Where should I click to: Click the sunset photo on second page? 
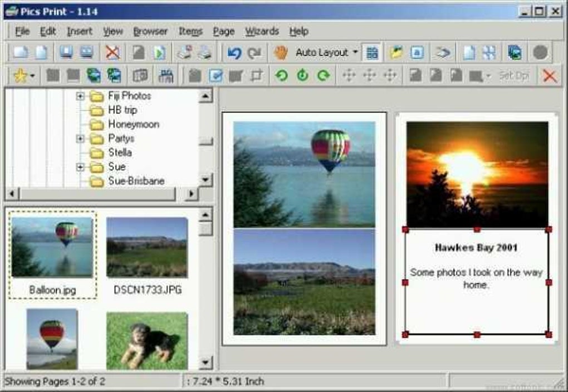477,174
